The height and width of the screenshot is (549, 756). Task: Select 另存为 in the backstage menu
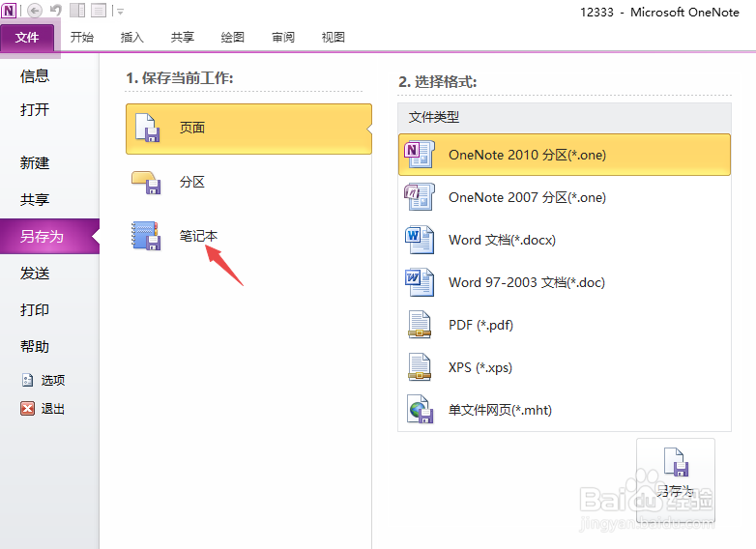[49, 236]
